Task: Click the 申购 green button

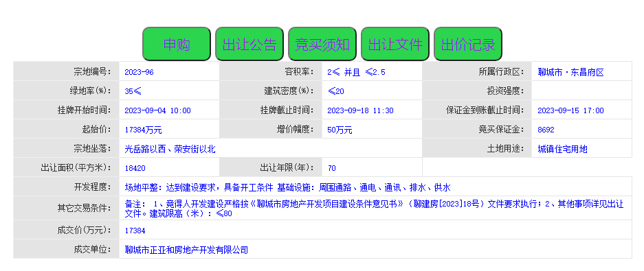Action: (177, 45)
